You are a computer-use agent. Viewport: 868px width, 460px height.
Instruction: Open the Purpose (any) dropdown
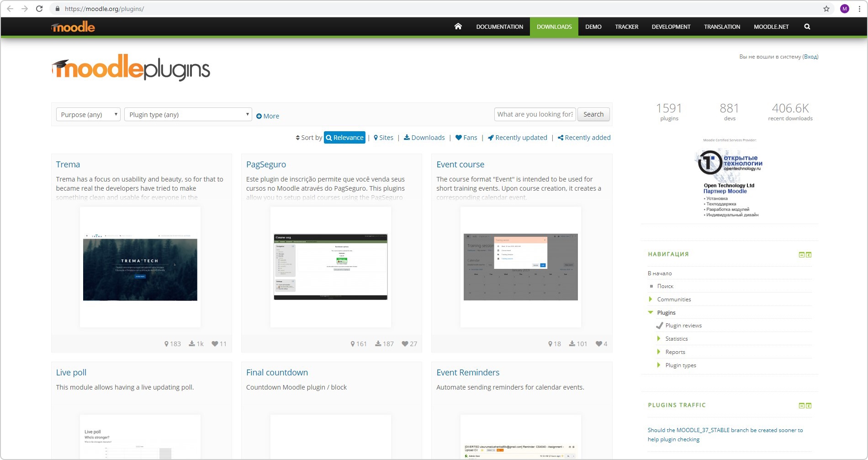click(x=88, y=114)
